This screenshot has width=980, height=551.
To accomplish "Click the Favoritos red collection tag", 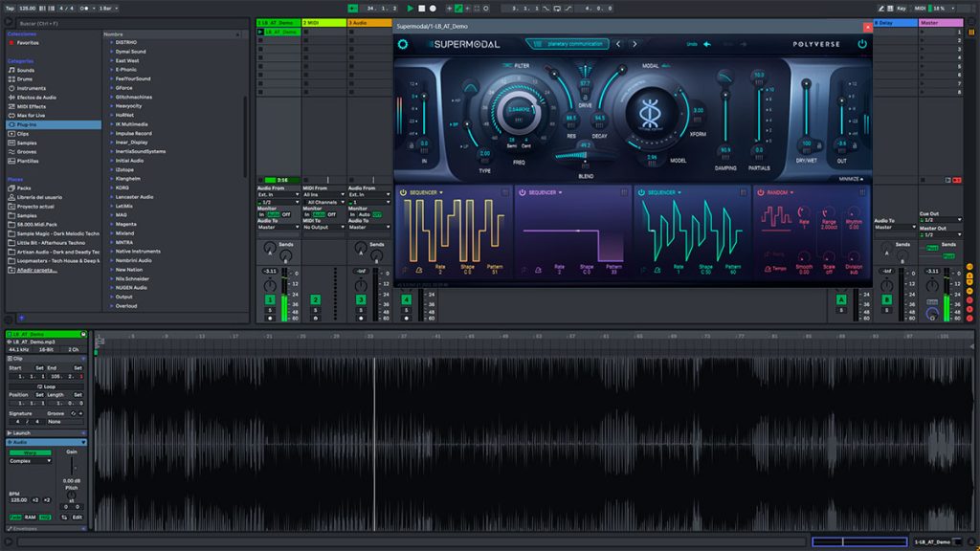I will (x=11, y=43).
